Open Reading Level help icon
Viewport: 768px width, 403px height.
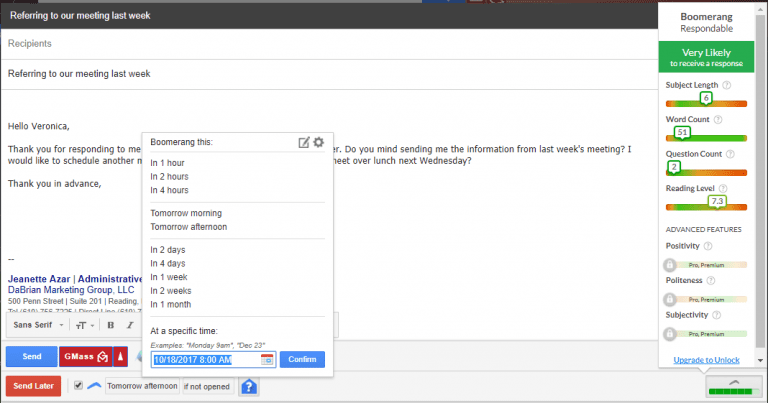point(723,189)
